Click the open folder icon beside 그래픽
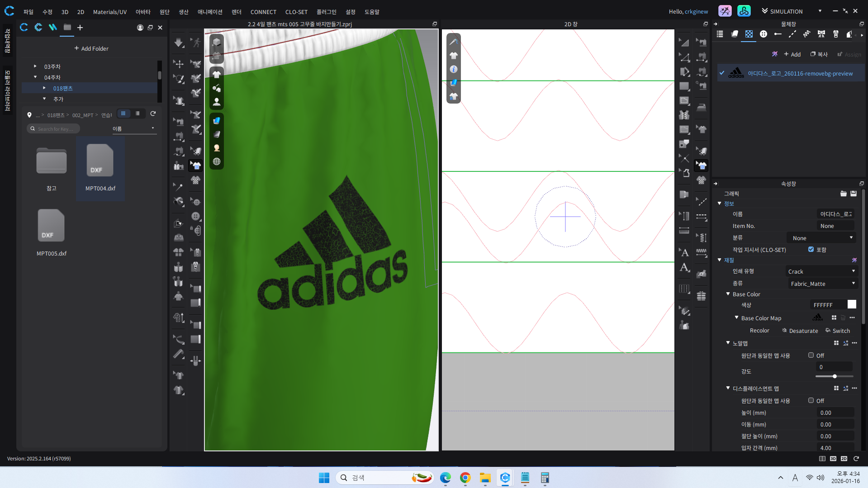 coord(843,194)
